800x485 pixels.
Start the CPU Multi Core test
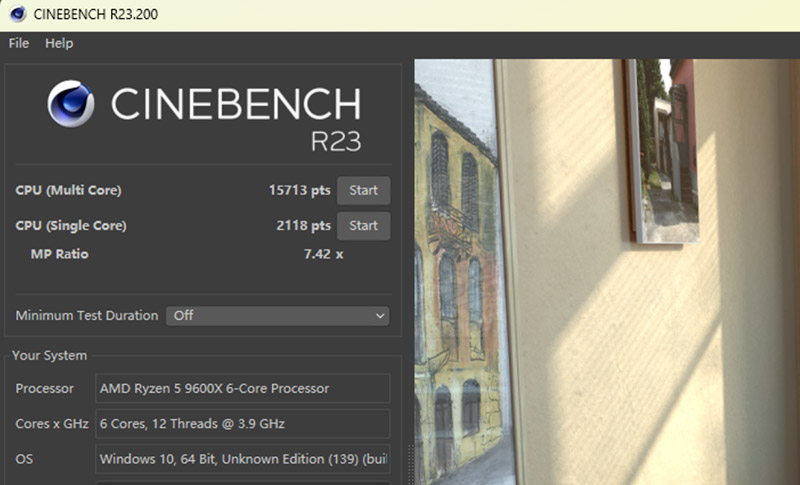point(363,190)
